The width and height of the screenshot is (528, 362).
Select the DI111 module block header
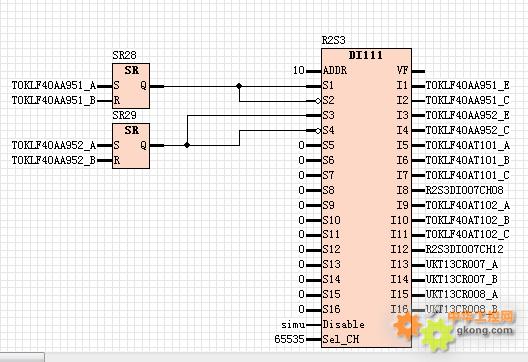tap(366, 55)
